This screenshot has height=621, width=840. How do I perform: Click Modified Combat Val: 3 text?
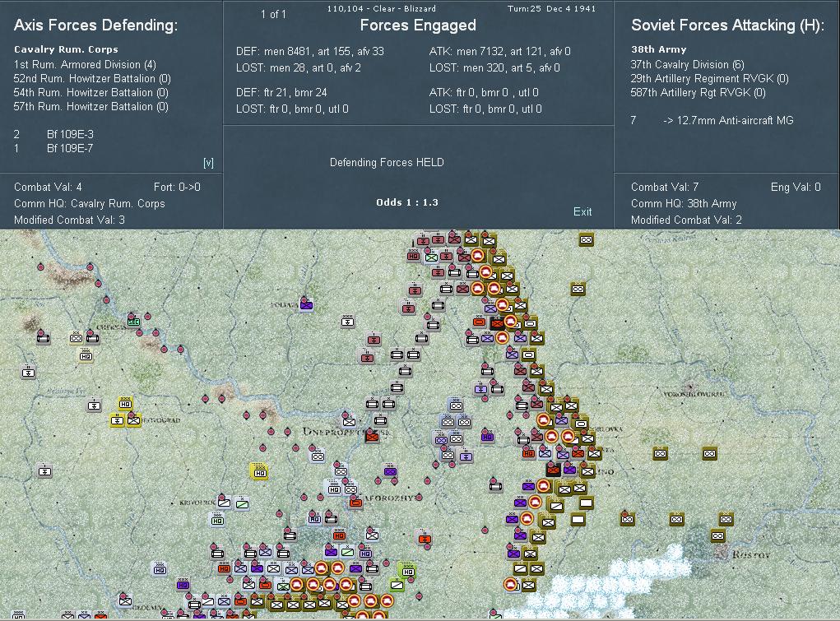pos(69,220)
